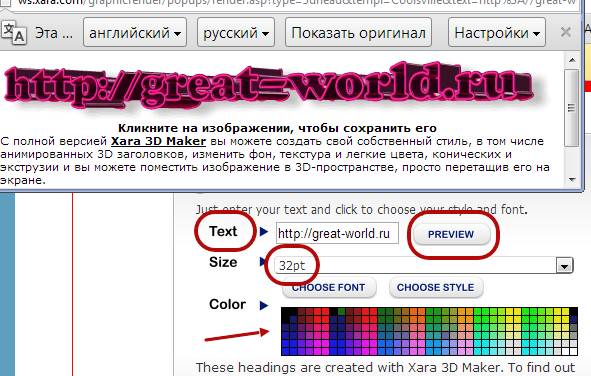
Task: Click the CHOOSE STYLE button
Action: 436,287
